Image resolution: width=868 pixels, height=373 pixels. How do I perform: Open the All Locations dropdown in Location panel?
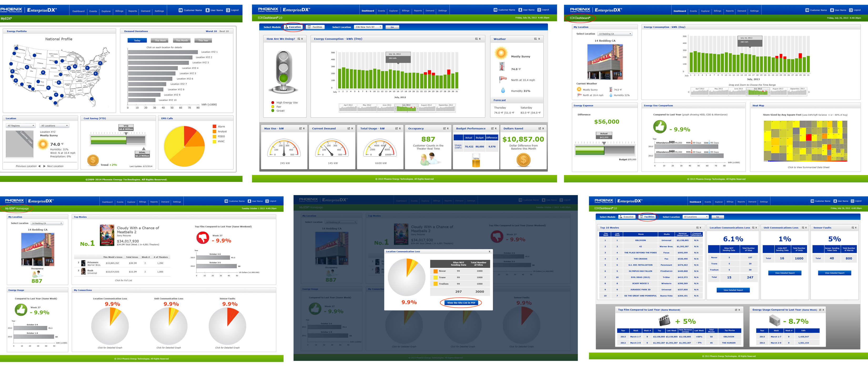(x=55, y=126)
